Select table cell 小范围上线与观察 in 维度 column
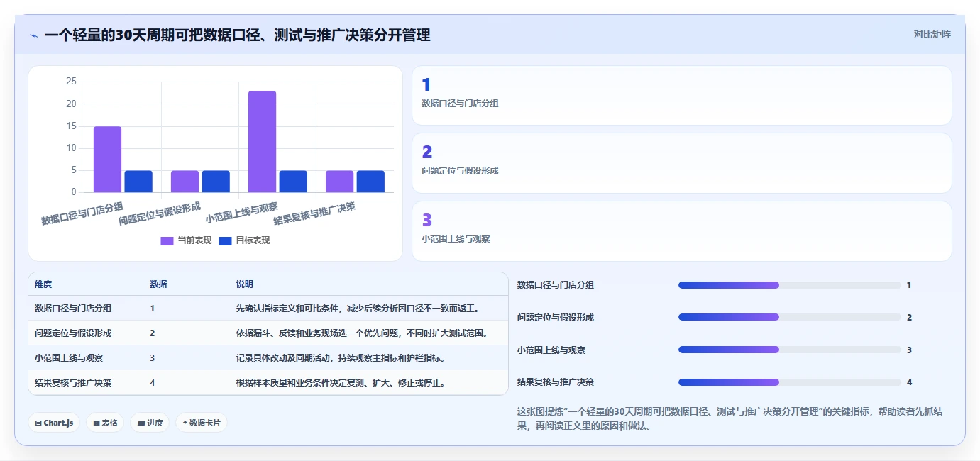This screenshot has height=461, width=980. pyautogui.click(x=69, y=357)
